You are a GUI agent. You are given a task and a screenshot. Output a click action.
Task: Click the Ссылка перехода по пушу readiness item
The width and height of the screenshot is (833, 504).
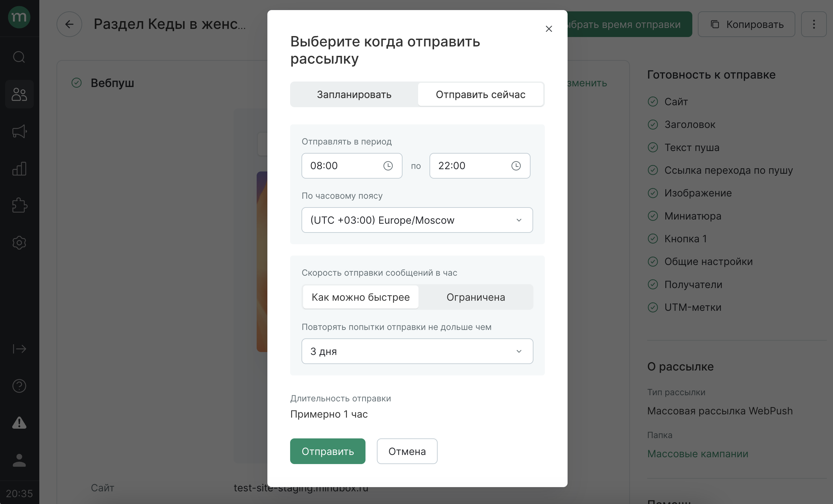click(728, 170)
